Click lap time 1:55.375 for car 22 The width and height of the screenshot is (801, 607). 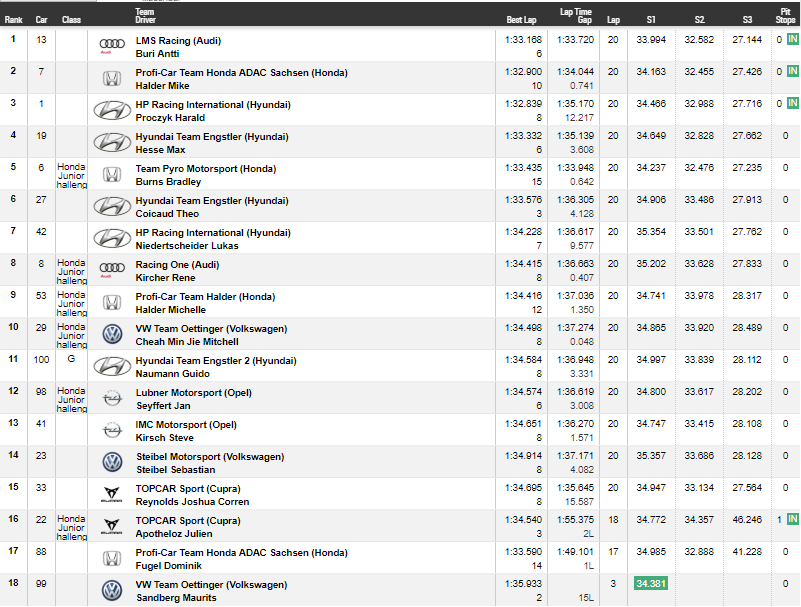point(575,520)
